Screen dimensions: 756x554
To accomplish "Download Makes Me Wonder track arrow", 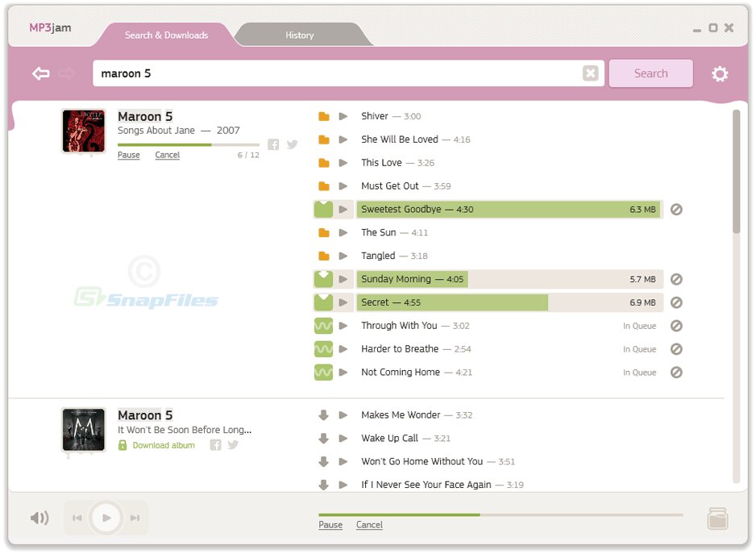I will (x=323, y=415).
